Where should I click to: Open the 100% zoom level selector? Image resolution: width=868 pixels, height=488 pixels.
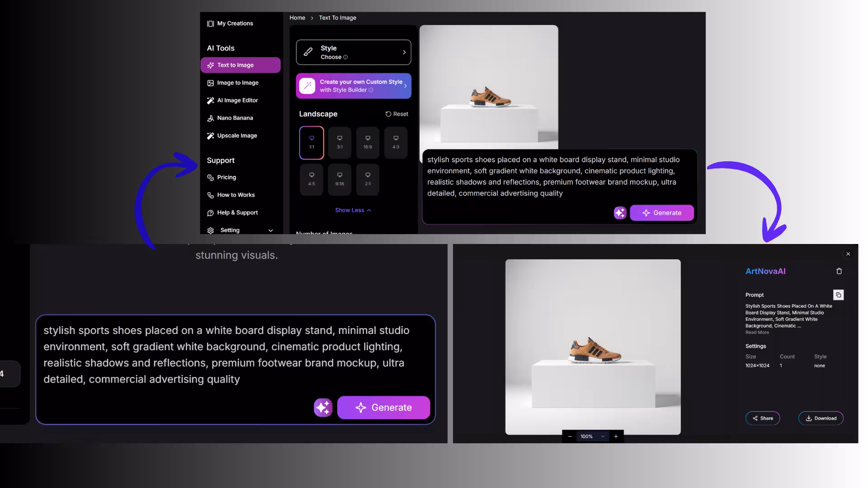pos(592,436)
